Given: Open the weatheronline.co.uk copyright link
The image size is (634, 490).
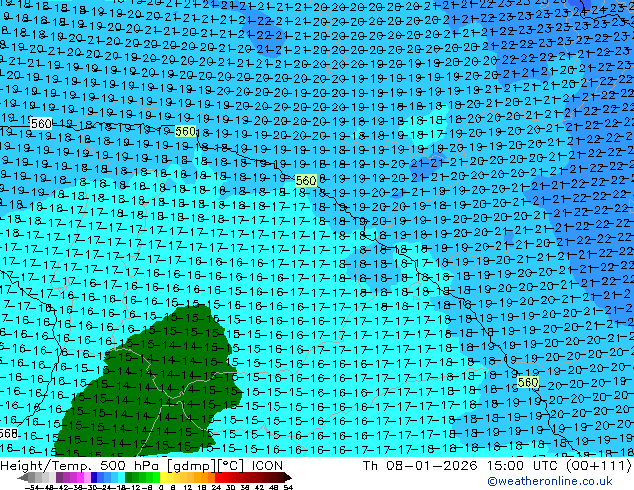Looking at the screenshot, I should point(550,481).
